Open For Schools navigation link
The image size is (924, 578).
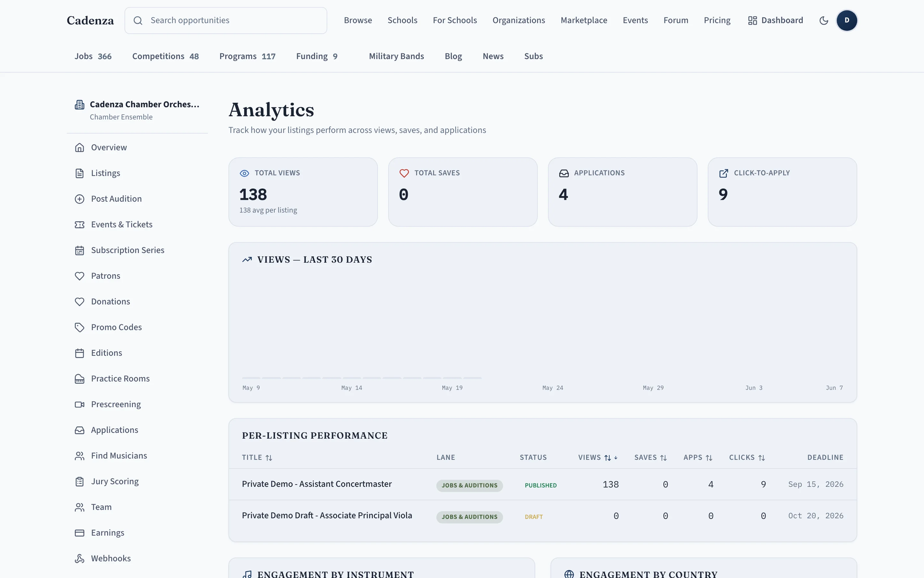(x=455, y=20)
